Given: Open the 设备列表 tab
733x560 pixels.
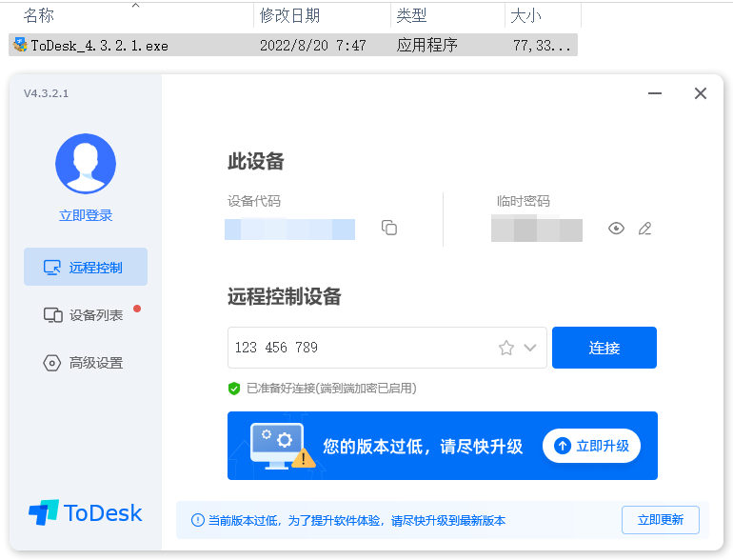Looking at the screenshot, I should click(86, 315).
